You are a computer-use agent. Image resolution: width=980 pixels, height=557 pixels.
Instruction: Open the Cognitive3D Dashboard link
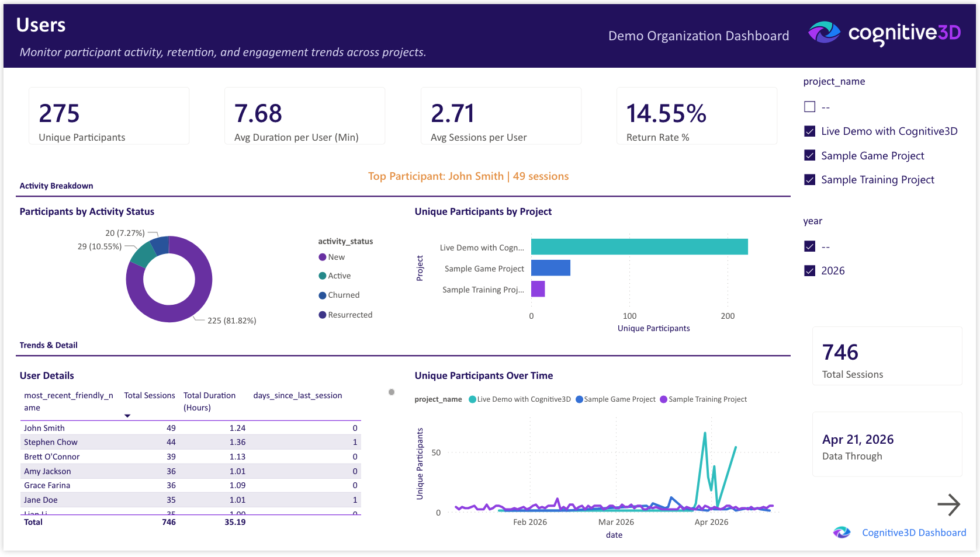(913, 532)
